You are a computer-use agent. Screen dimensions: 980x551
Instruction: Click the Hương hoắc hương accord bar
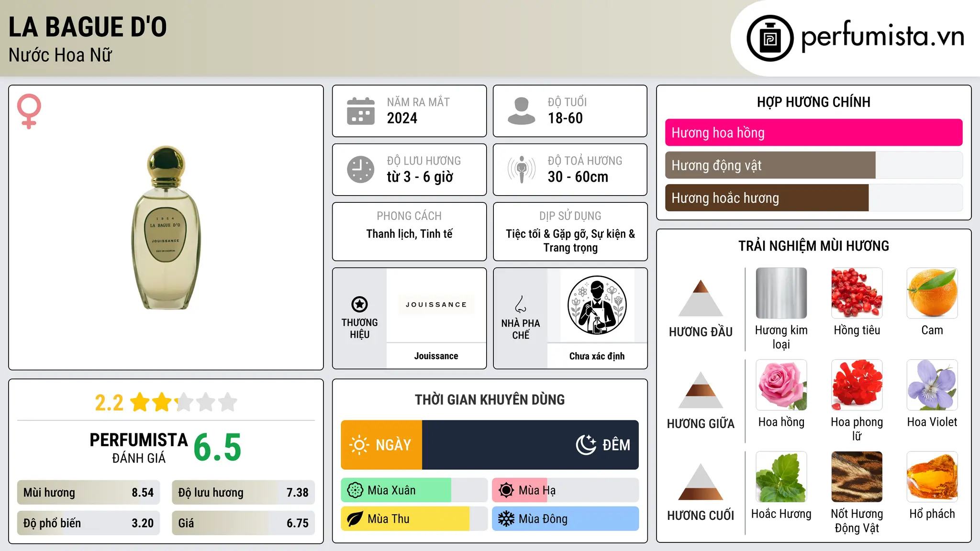click(x=814, y=198)
